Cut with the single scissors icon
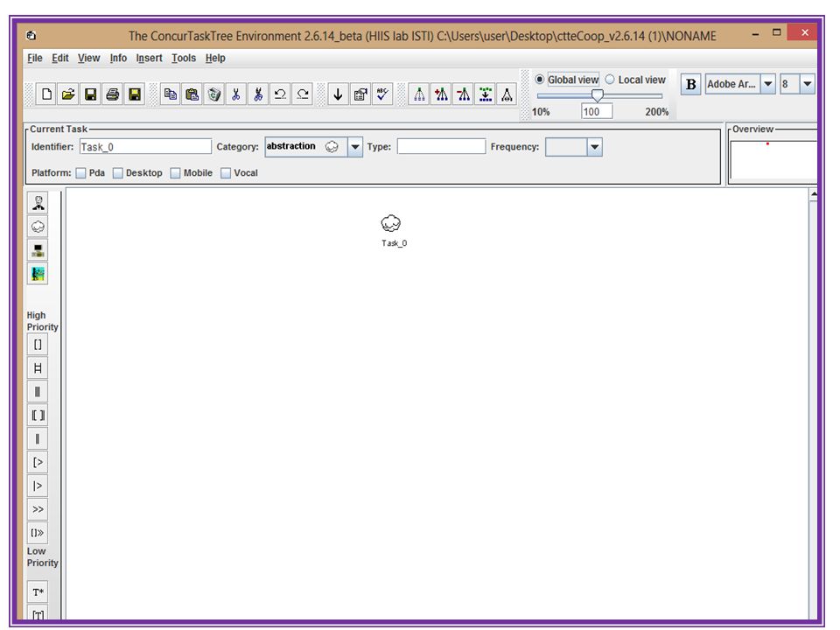Screen dimensions: 840x630 pyautogui.click(x=236, y=94)
